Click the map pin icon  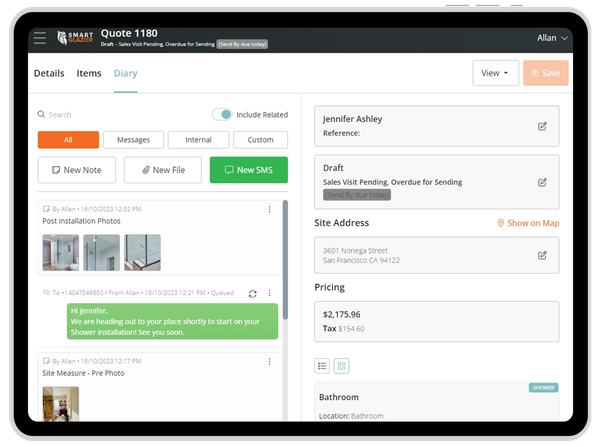(500, 223)
